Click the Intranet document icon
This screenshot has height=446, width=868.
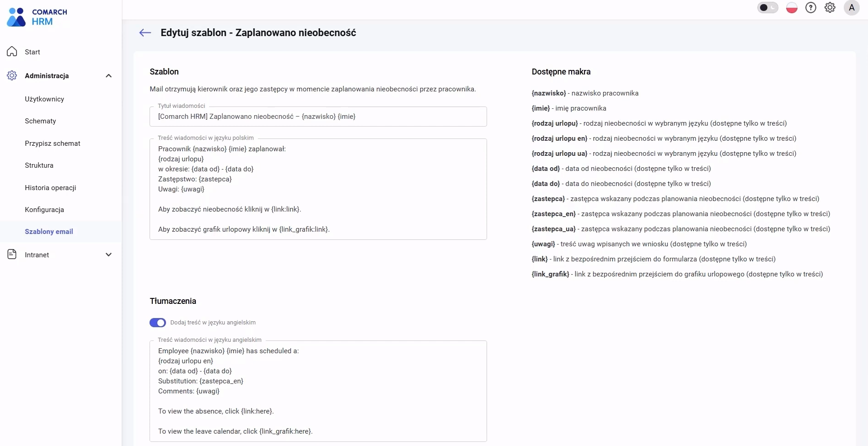coord(12,255)
